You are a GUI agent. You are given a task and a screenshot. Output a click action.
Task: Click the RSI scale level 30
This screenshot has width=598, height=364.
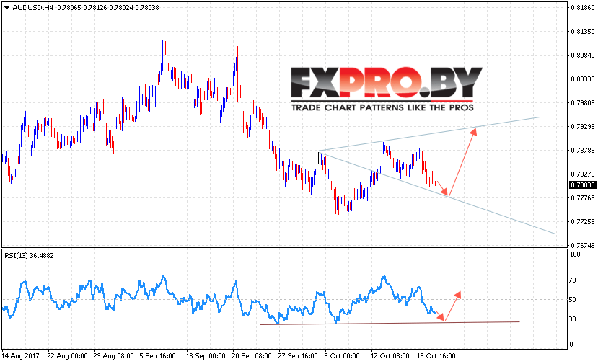[x=573, y=319]
